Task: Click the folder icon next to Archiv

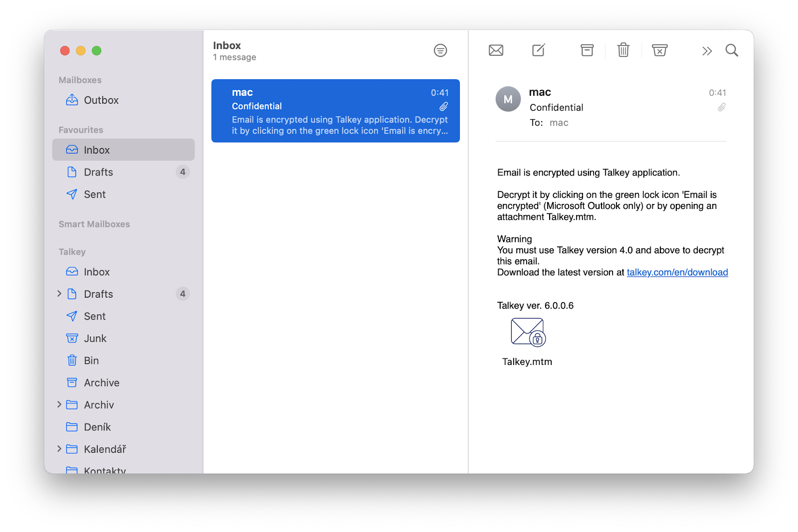Action: (x=72, y=405)
